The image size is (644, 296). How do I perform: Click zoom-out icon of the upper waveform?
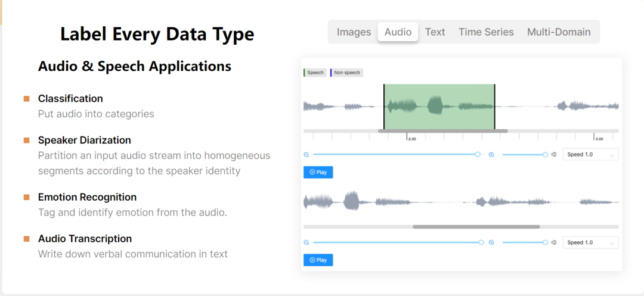click(x=306, y=155)
